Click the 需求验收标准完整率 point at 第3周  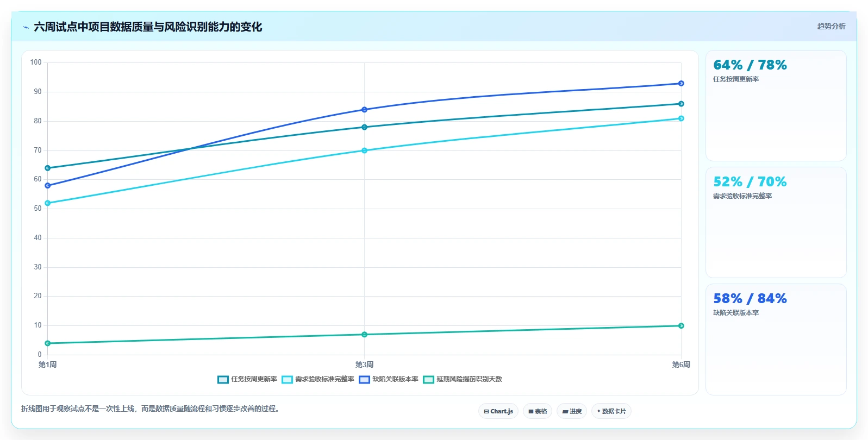364,150
